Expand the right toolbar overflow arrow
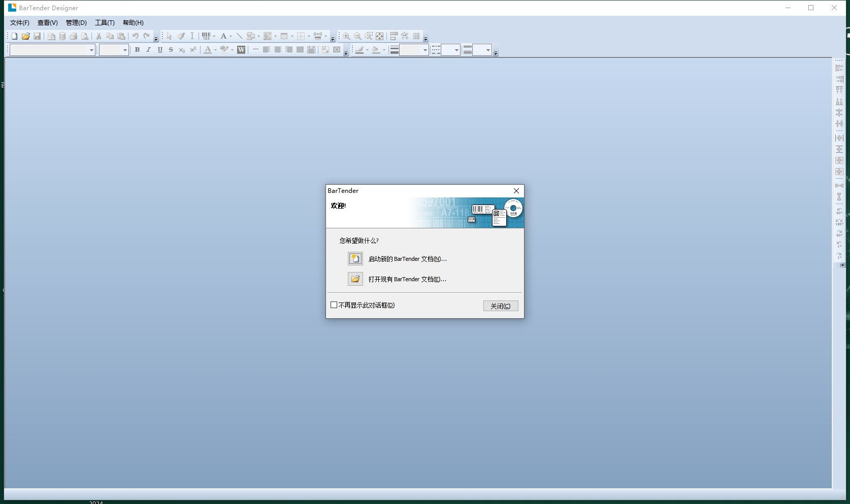Image resolution: width=850 pixels, height=504 pixels. point(842,265)
